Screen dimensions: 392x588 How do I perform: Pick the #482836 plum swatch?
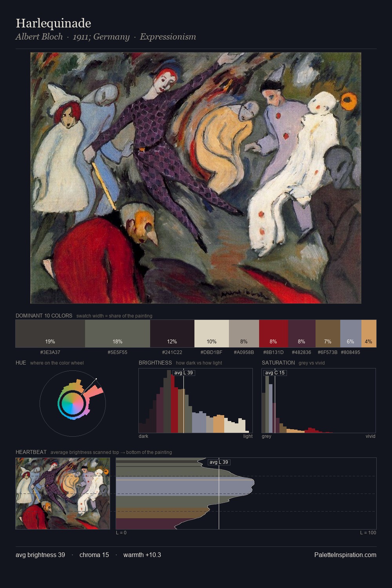click(302, 334)
